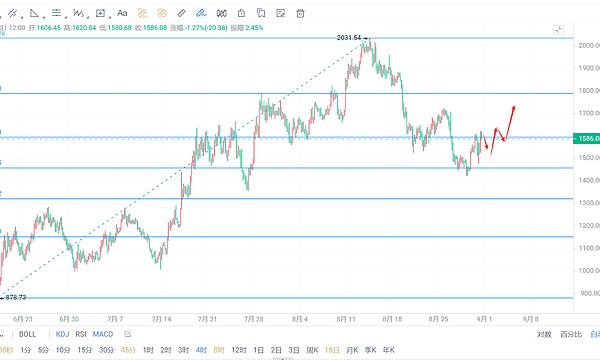This screenshot has width=600, height=360.
Task: Choose the 周K weekly chart
Action: (312, 350)
